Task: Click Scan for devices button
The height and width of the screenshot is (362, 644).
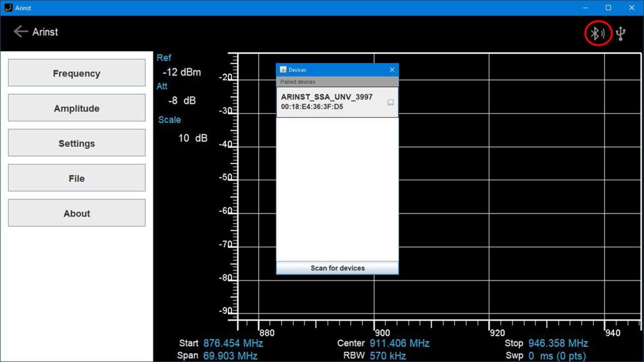Action: coord(338,268)
